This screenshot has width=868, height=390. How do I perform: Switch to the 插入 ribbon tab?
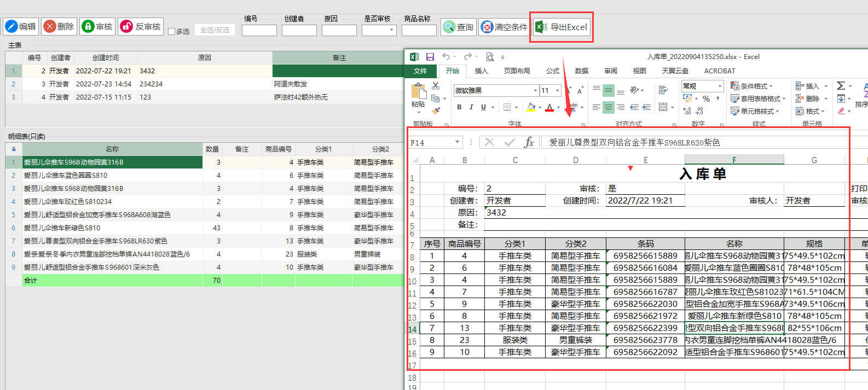point(481,71)
